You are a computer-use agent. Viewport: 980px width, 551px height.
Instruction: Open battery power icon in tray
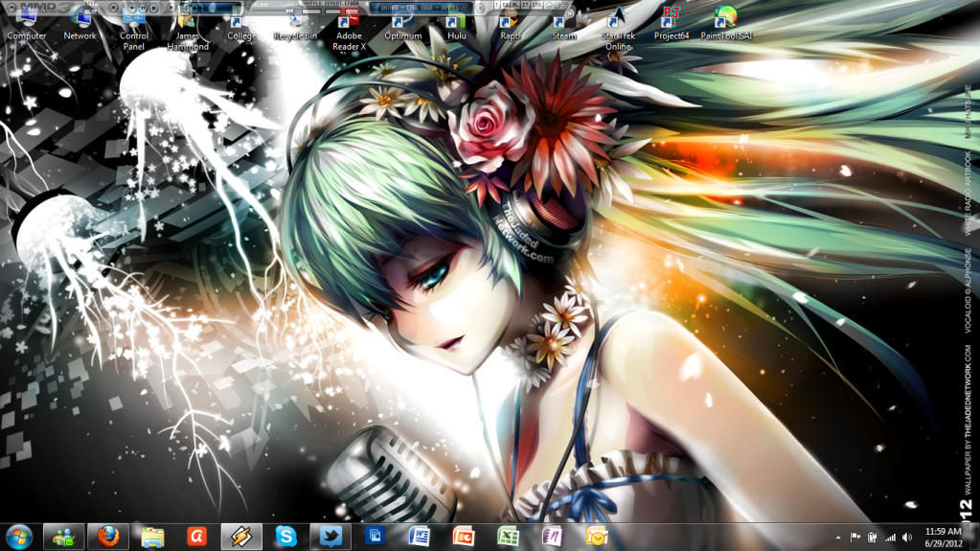coord(873,538)
